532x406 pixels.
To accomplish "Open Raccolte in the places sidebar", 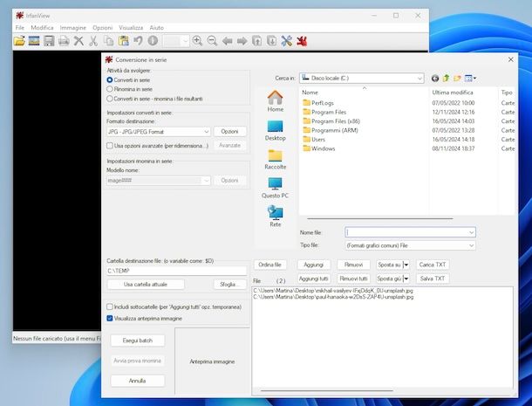I will tap(276, 159).
